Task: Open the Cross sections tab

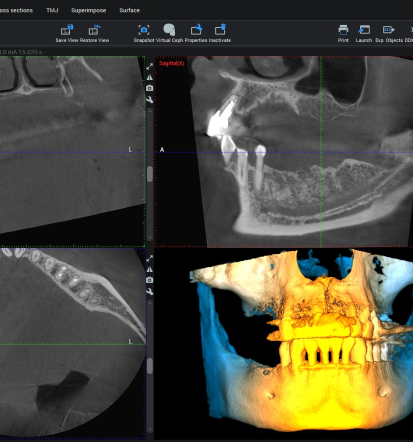Action: click(x=16, y=10)
